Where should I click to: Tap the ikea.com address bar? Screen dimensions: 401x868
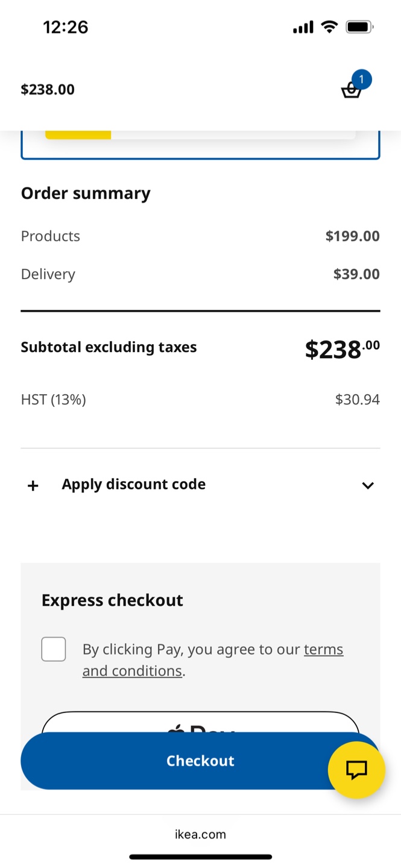pyautogui.click(x=200, y=834)
